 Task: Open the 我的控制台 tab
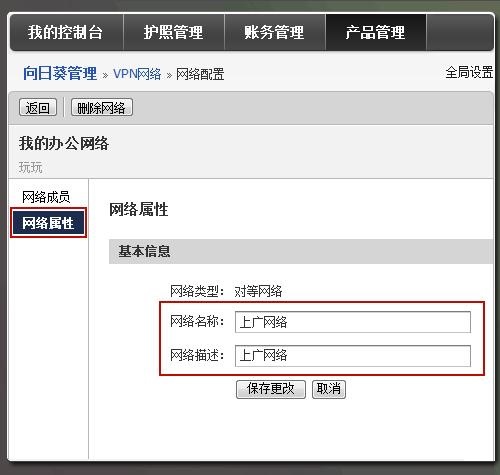(x=66, y=32)
